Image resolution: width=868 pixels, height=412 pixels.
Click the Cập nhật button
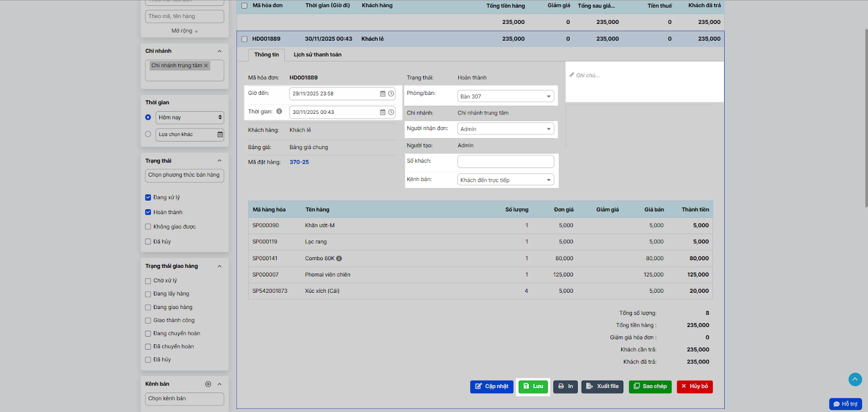tap(492, 387)
